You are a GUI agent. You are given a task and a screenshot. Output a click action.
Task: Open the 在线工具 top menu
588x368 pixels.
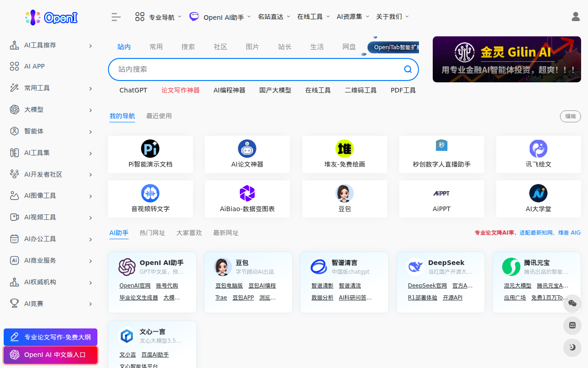(314, 17)
